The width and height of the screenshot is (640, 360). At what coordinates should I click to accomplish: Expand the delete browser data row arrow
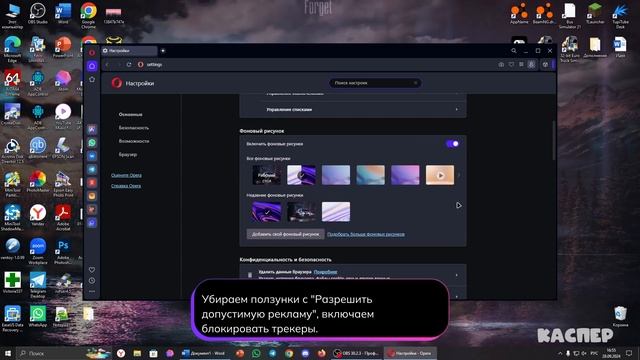point(456,275)
